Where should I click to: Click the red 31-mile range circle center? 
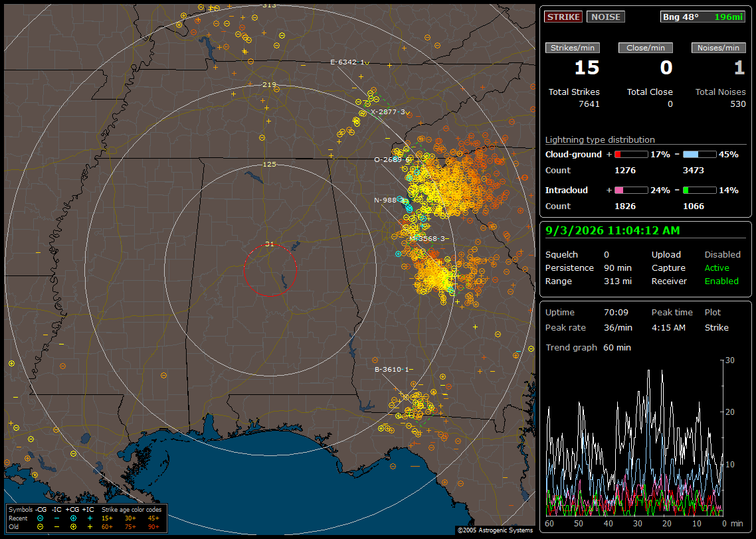(270, 270)
